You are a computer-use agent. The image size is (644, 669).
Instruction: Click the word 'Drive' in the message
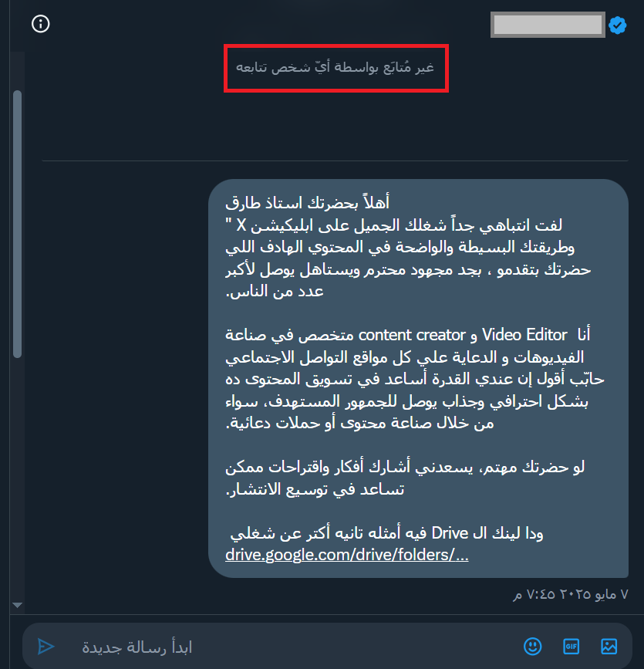450,533
